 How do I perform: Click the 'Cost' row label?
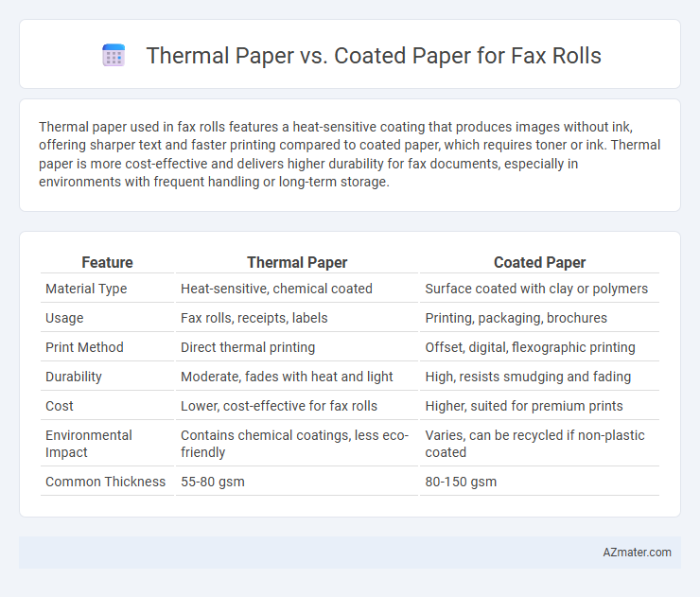(x=60, y=406)
